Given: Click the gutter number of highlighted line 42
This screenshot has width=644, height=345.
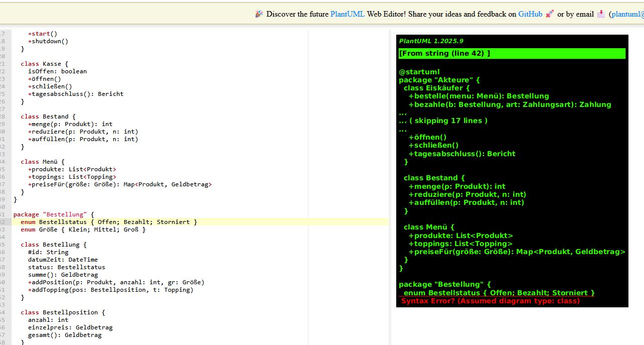Looking at the screenshot, I should [5, 222].
